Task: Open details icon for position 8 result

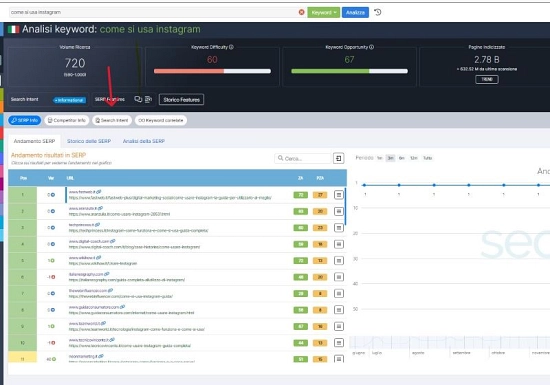Action: pyautogui.click(x=338, y=310)
